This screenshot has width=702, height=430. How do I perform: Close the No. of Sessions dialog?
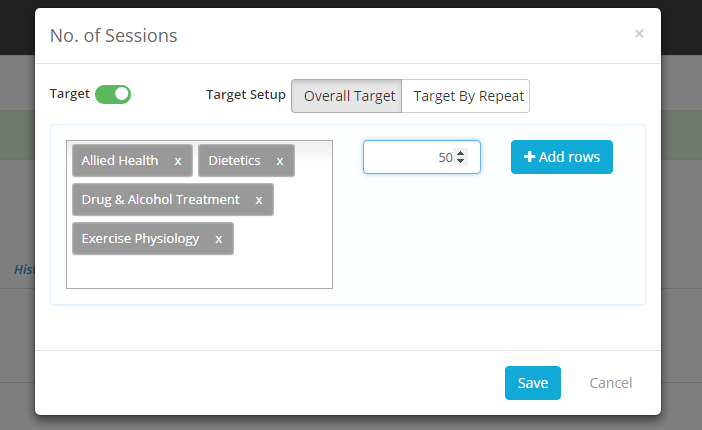(639, 34)
